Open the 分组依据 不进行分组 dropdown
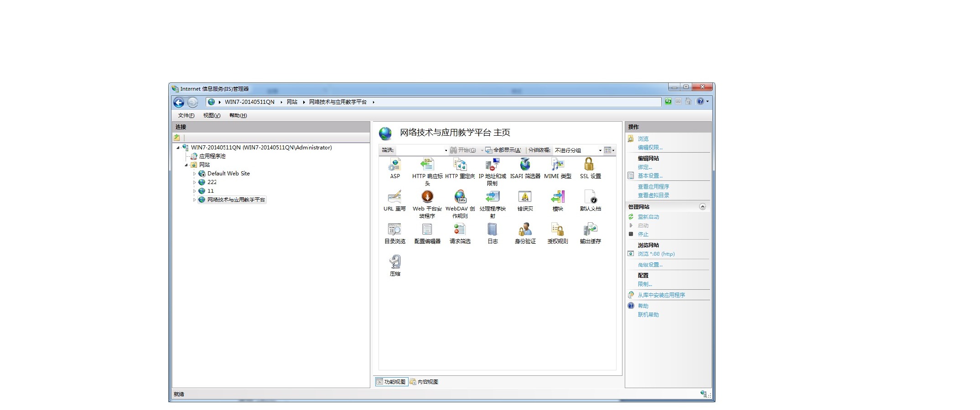Screen dimensions: 980x410 coord(578,150)
